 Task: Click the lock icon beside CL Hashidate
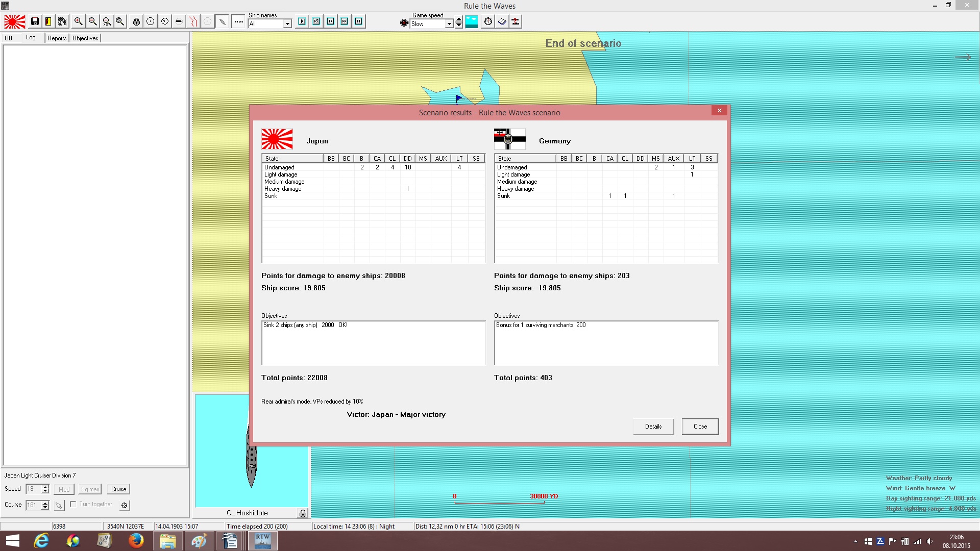tap(303, 513)
